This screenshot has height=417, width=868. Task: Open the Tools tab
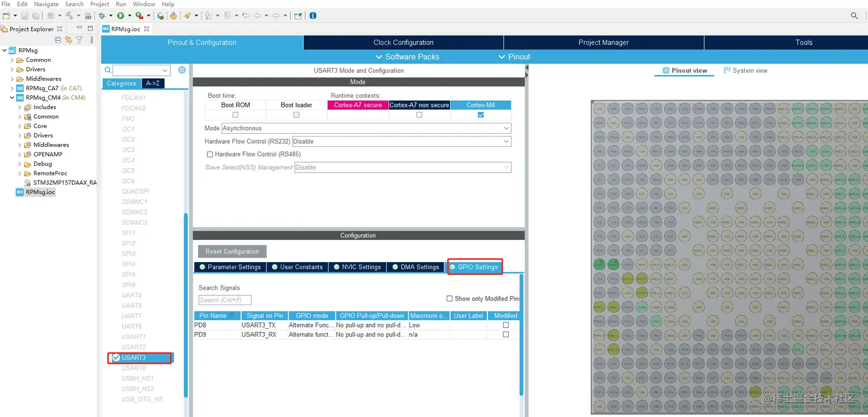(x=804, y=42)
